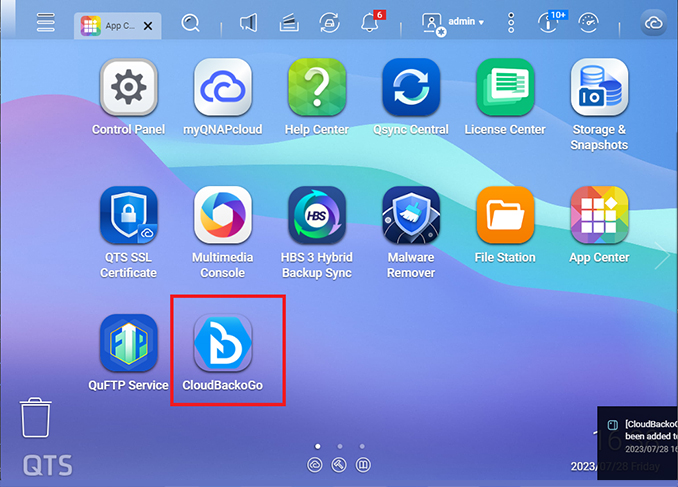Open the volume control megaphone icon
Viewport: 678px width, 487px height.
coord(249,22)
